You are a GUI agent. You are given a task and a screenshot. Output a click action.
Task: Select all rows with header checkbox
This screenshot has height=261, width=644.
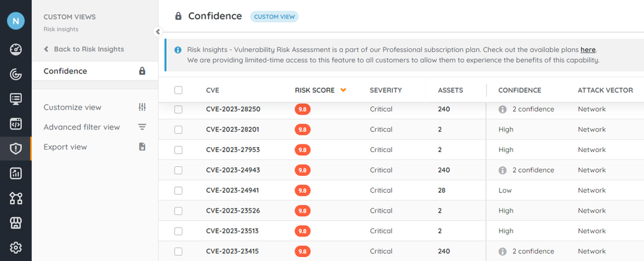[179, 90]
